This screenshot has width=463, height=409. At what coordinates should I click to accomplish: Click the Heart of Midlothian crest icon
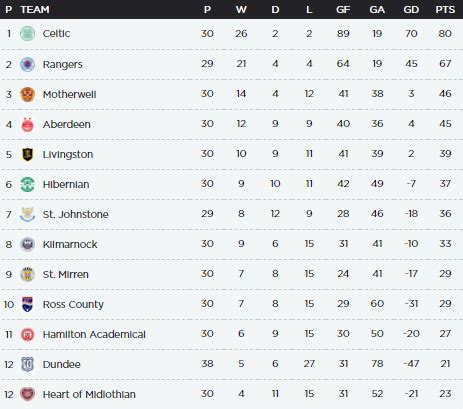click(27, 394)
